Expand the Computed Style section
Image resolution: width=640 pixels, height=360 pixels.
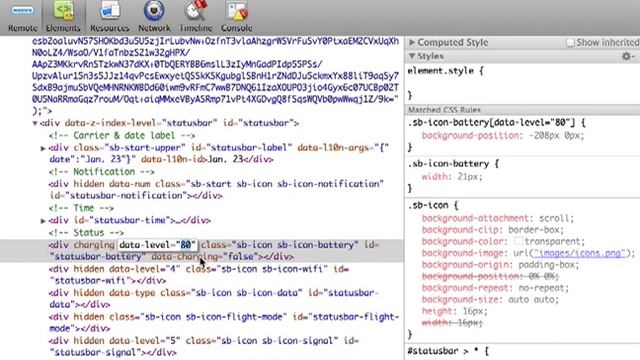(x=412, y=42)
